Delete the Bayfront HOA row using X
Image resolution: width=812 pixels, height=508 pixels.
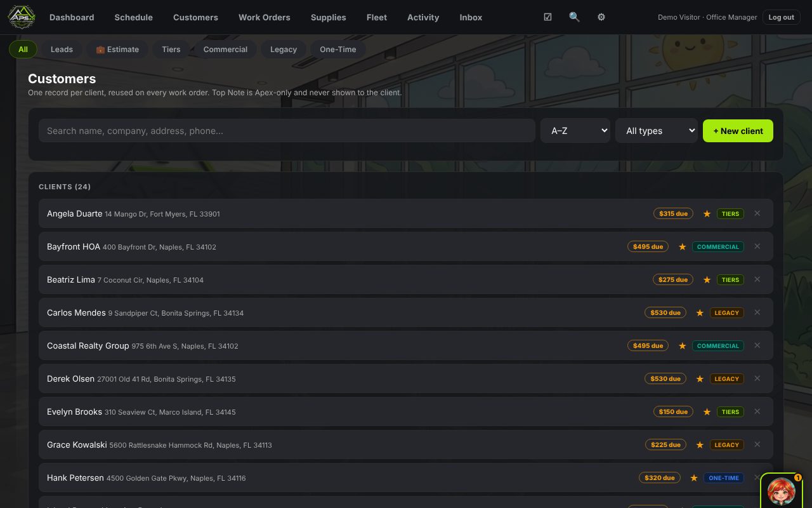[x=757, y=246]
